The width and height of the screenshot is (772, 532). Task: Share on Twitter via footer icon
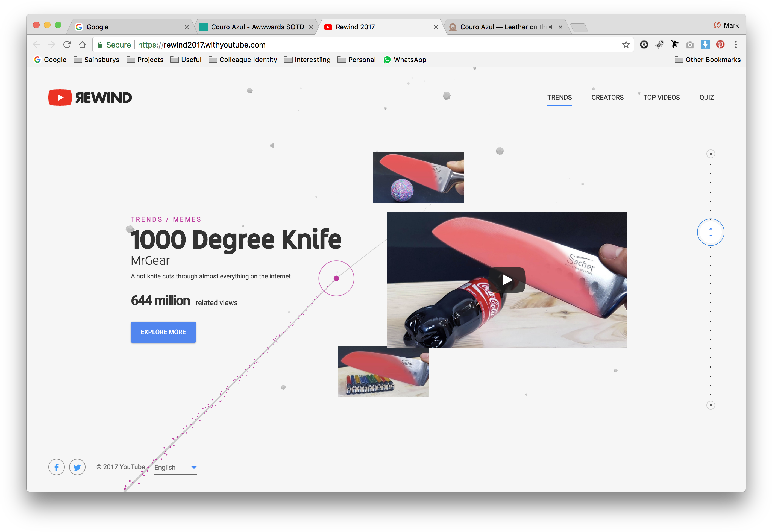77,467
